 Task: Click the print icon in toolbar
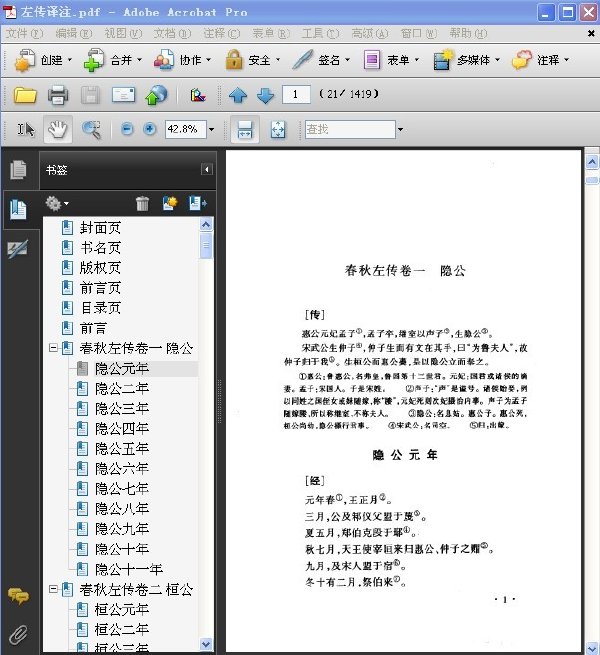(58, 95)
